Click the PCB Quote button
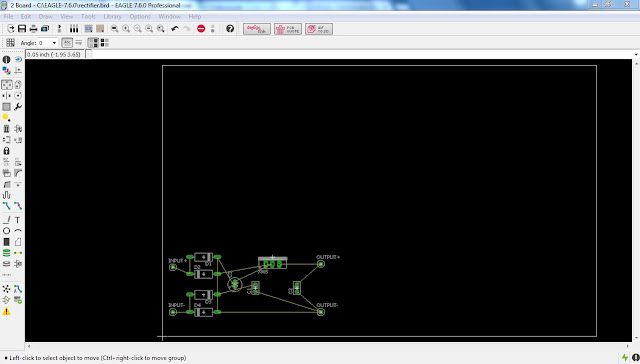The width and height of the screenshot is (640, 364). [288, 29]
